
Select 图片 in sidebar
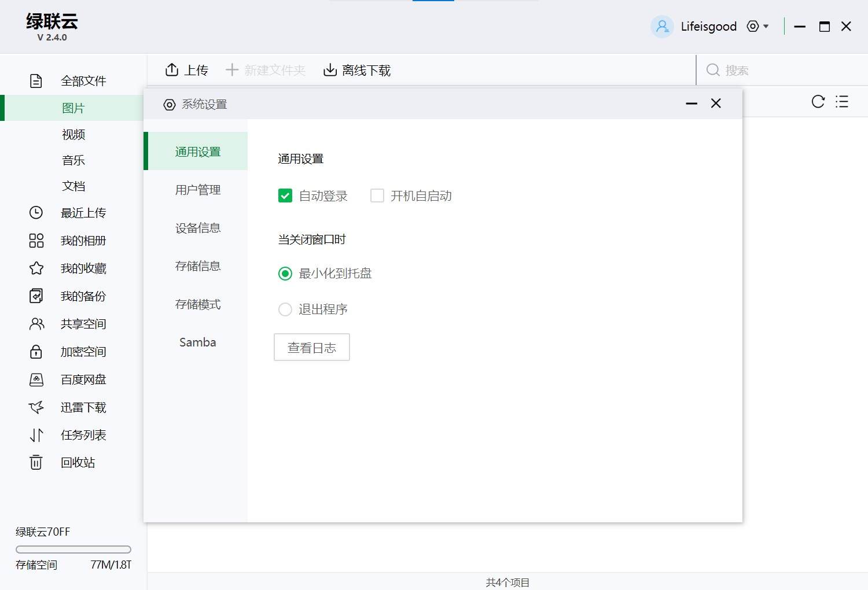coord(73,108)
